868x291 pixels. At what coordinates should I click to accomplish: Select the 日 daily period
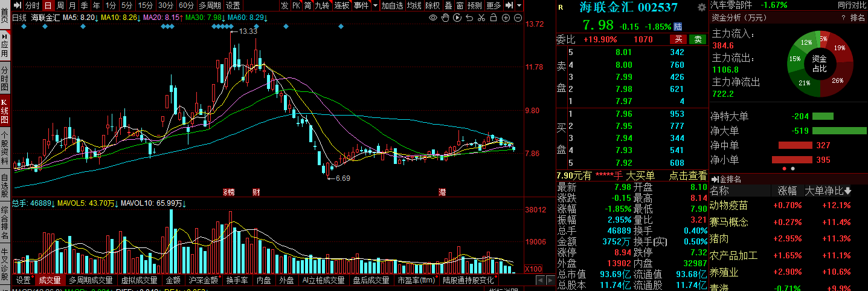click(48, 5)
